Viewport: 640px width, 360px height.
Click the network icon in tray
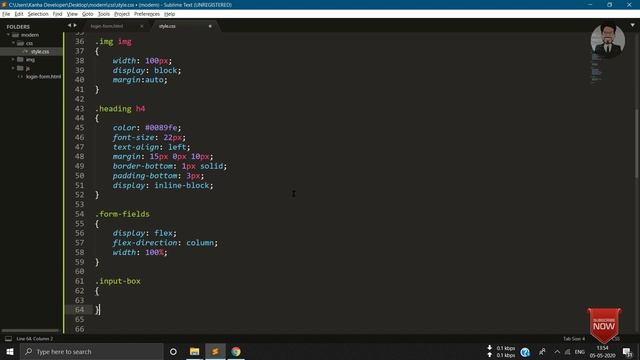567,351
